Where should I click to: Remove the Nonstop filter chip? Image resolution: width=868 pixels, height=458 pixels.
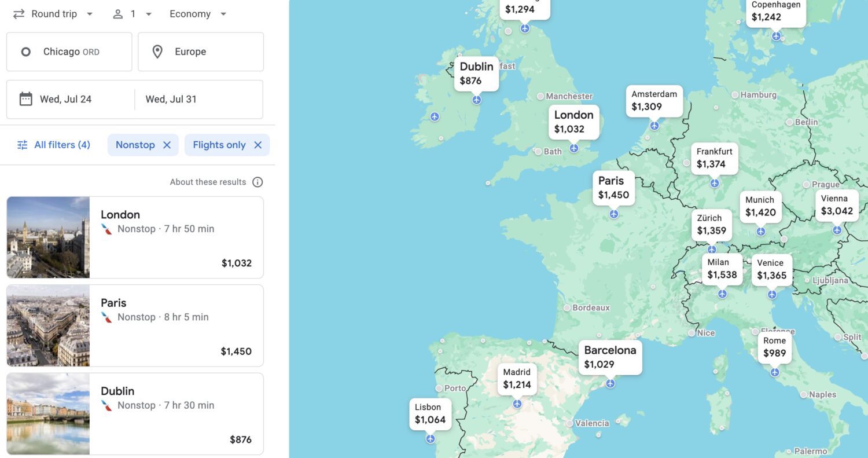pyautogui.click(x=168, y=145)
